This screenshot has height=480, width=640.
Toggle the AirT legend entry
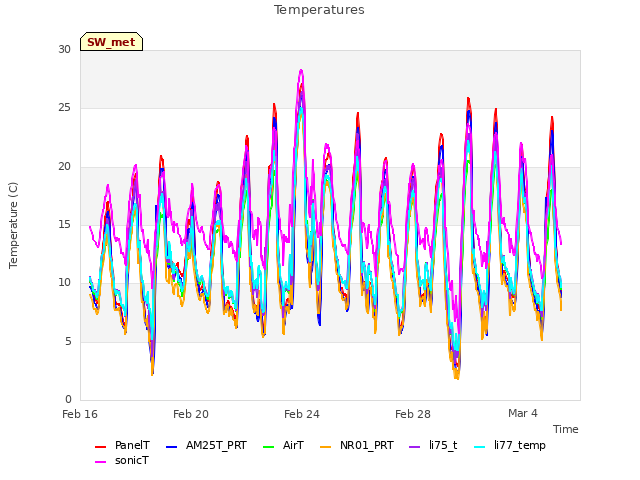point(284,445)
